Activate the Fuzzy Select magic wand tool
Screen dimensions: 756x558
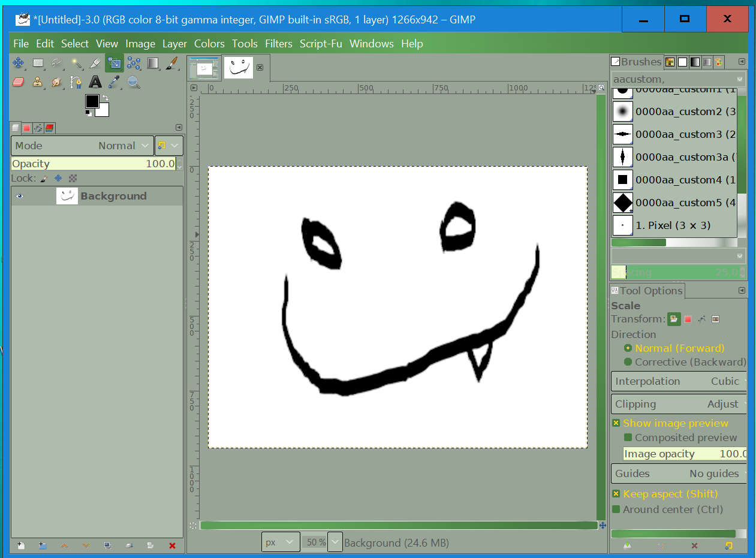click(x=76, y=63)
